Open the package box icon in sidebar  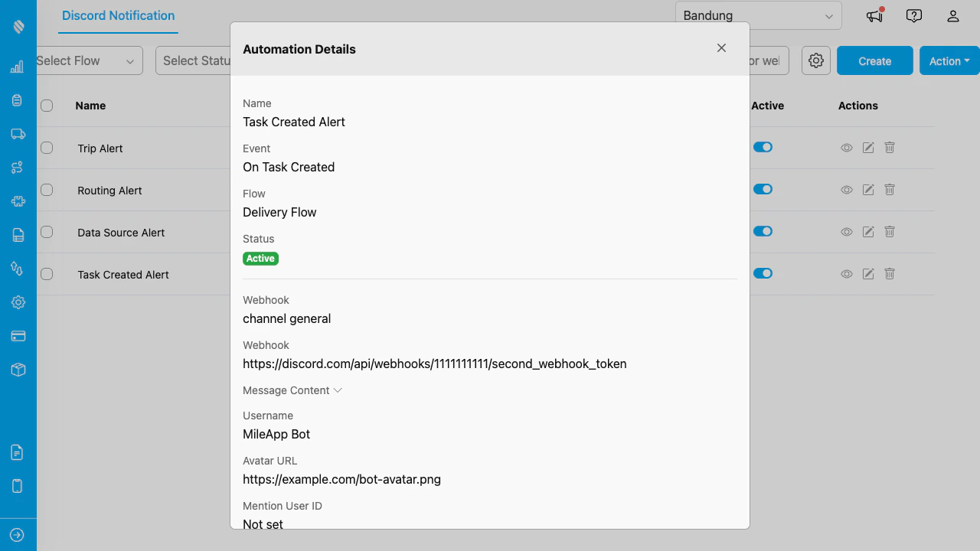point(17,370)
